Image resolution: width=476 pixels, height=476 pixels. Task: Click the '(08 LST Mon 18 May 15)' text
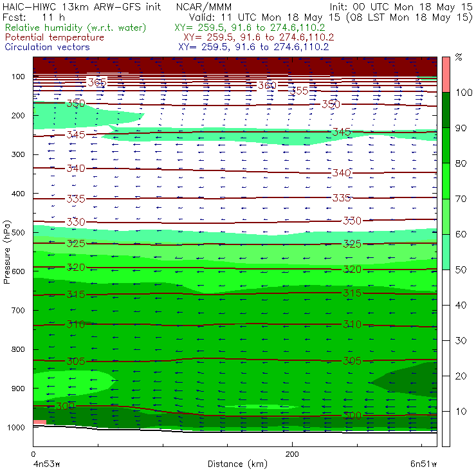409,17
